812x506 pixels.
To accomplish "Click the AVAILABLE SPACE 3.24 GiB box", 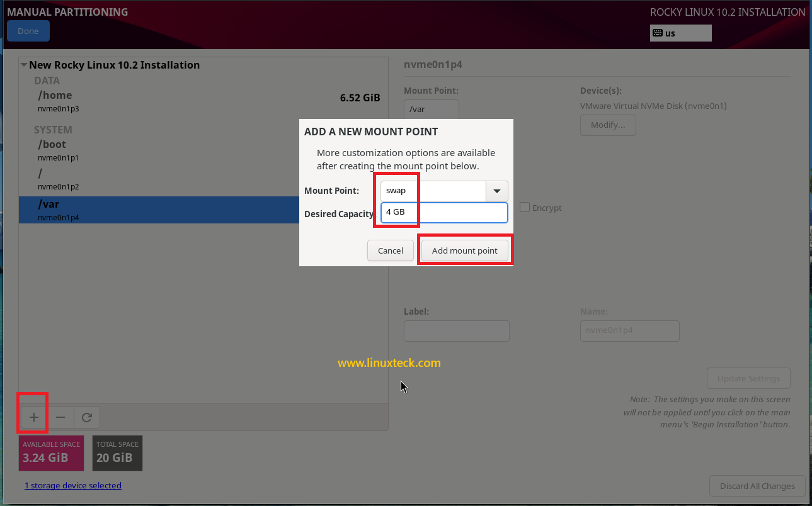I will (52, 453).
